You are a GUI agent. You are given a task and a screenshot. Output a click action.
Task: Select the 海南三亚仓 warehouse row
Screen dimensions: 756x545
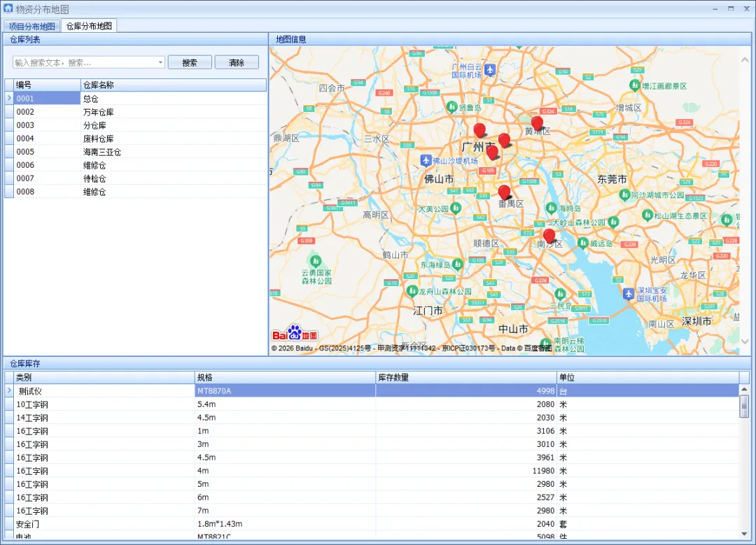[102, 152]
